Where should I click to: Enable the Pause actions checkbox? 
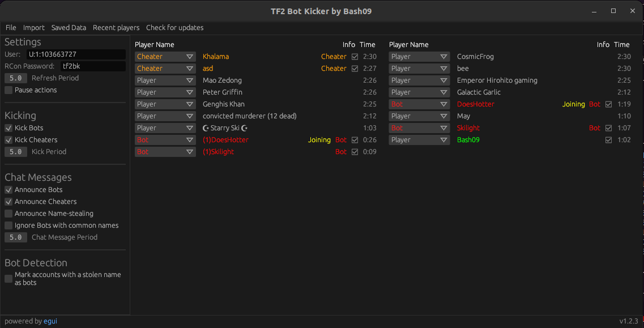point(8,90)
